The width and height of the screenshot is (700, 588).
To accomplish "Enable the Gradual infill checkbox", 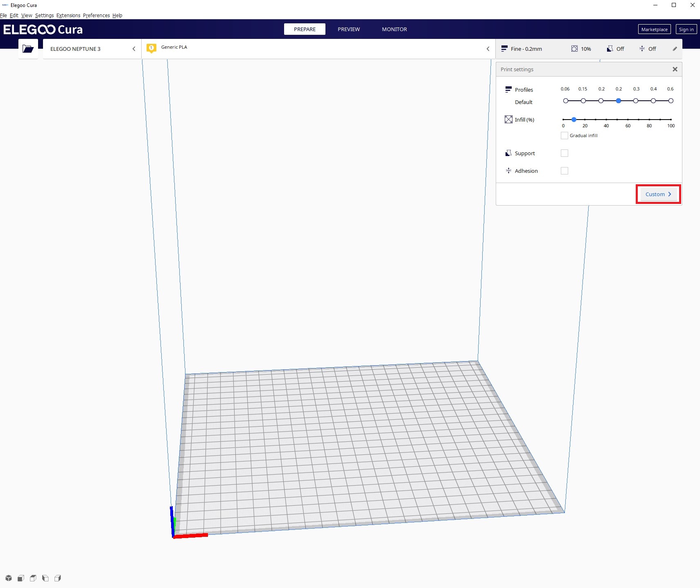I will coord(565,136).
